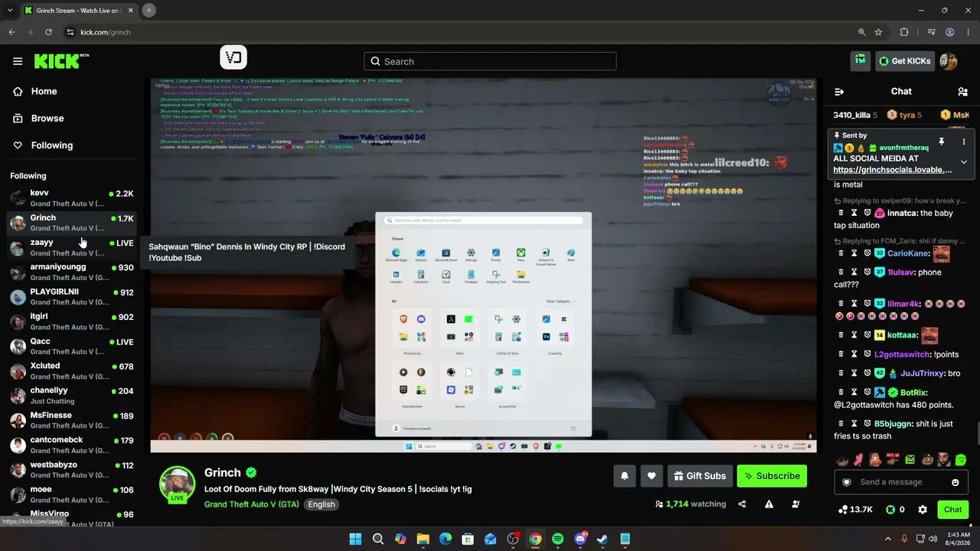Timeout L2gottaswitch in chat

854,354
